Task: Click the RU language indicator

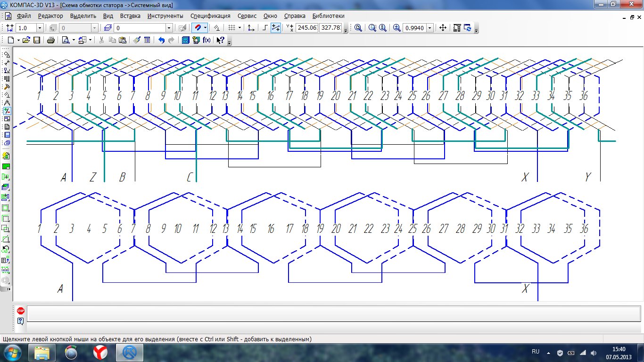Action: 536,352
